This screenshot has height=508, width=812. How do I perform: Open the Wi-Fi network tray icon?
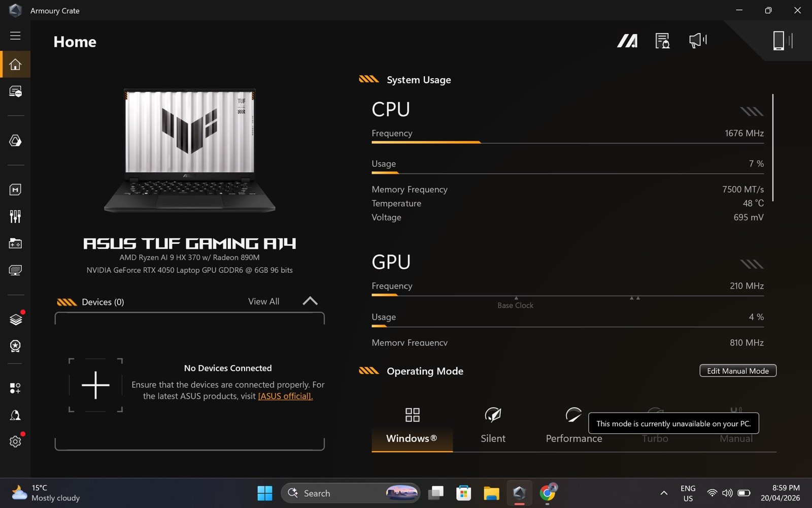(712, 493)
